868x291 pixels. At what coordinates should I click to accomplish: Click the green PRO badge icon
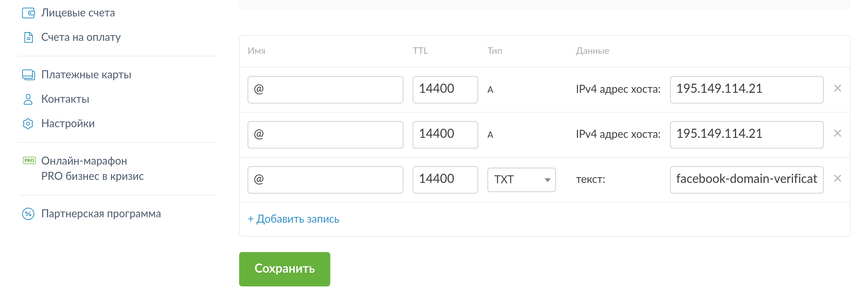(x=29, y=161)
